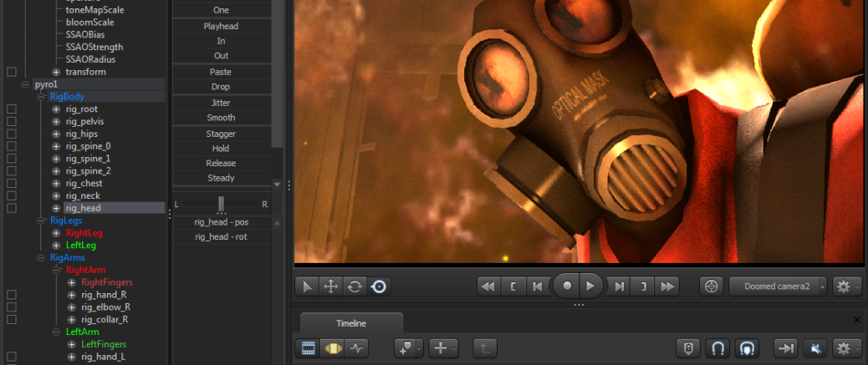This screenshot has width=868, height=365.
Task: Toggle the plain magnet snap icon
Action: tap(717, 348)
